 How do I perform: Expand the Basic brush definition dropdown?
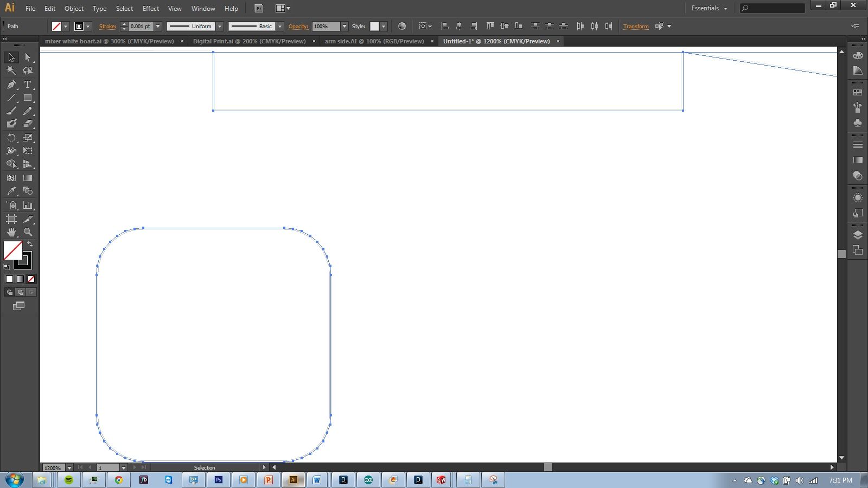[280, 26]
